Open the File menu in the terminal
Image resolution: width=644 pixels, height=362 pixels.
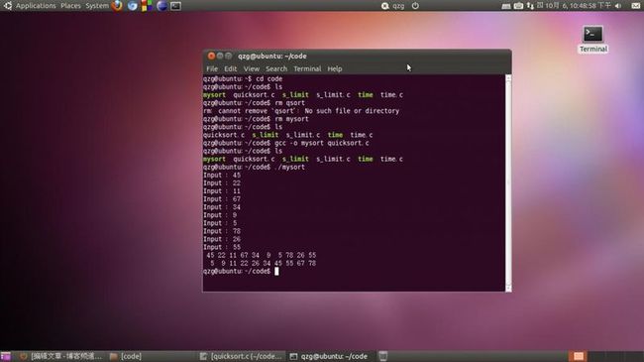pyautogui.click(x=212, y=68)
